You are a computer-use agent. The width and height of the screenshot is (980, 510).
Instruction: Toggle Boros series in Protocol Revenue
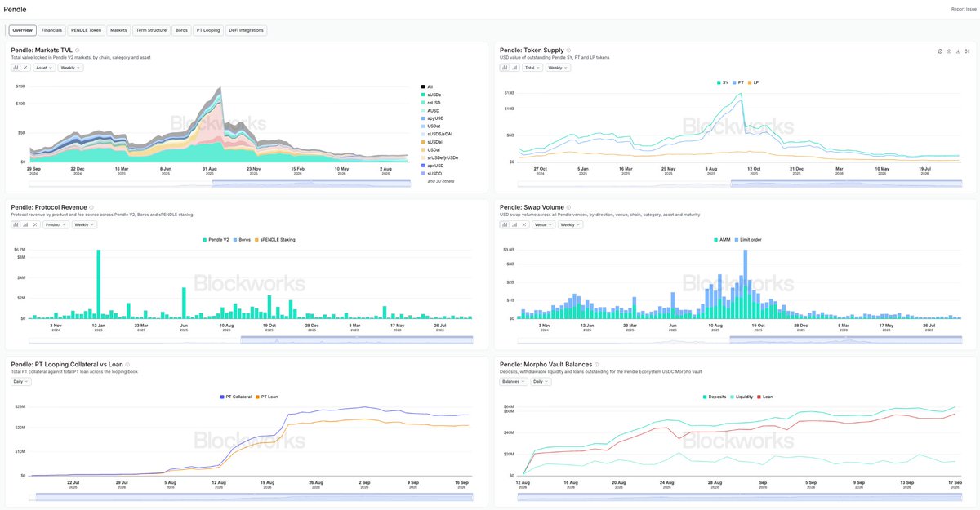click(x=242, y=240)
